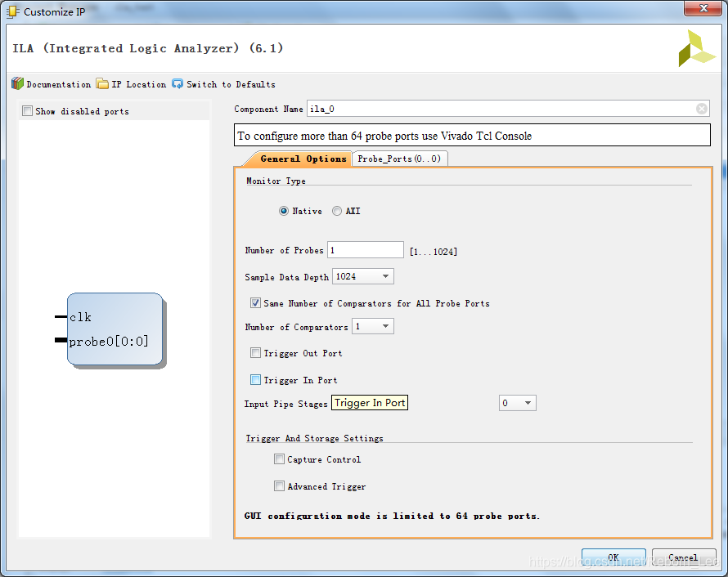Enable the Advanced Trigger checkbox
Image resolution: width=728 pixels, height=577 pixels.
tap(279, 486)
